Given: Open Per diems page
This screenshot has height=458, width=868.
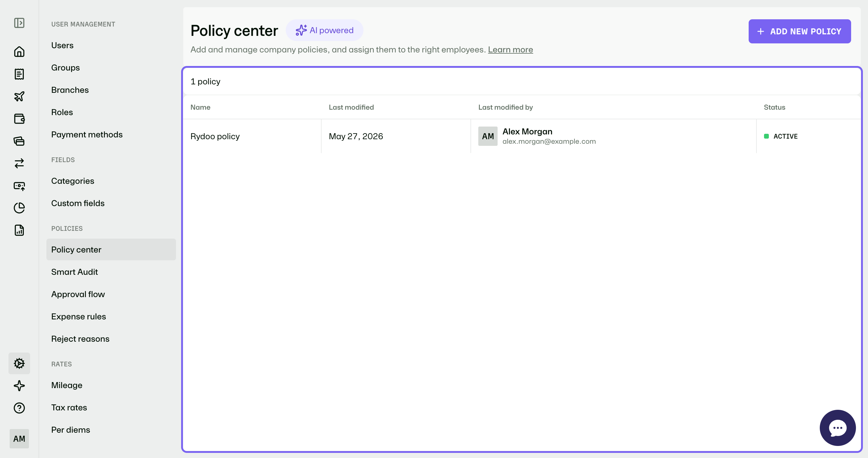Looking at the screenshot, I should [71, 430].
